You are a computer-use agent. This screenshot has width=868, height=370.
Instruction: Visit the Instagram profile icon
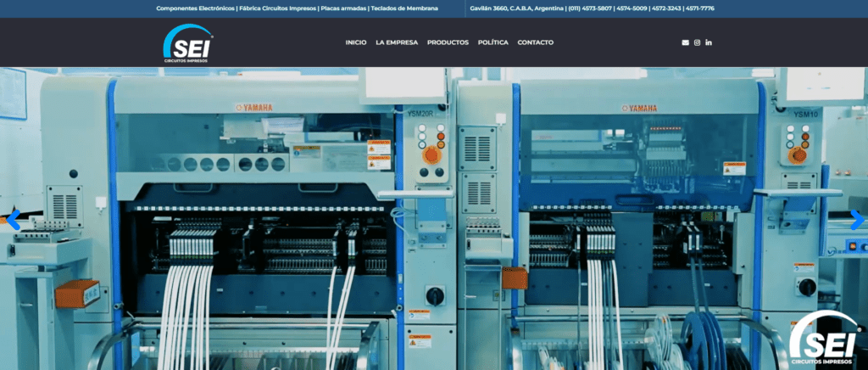697,42
